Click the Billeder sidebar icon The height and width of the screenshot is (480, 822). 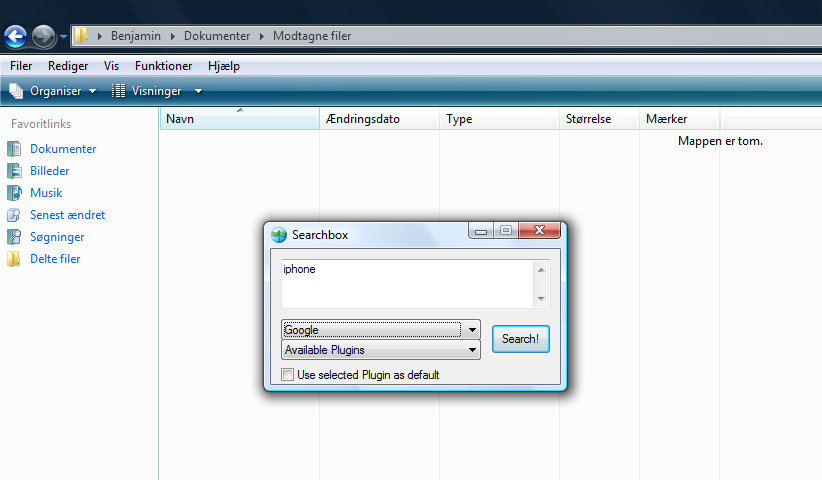[14, 171]
